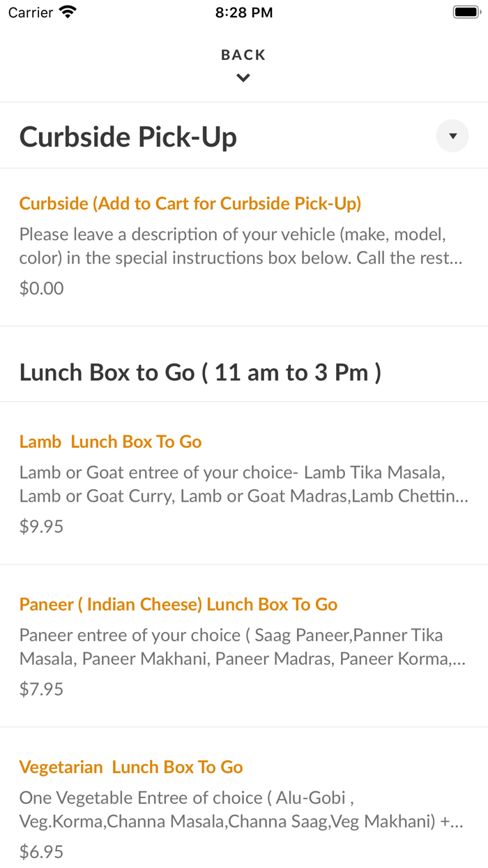The height and width of the screenshot is (868, 488).
Task: Tap the Wi-Fi icon in status bar
Action: pyautogui.click(x=68, y=13)
